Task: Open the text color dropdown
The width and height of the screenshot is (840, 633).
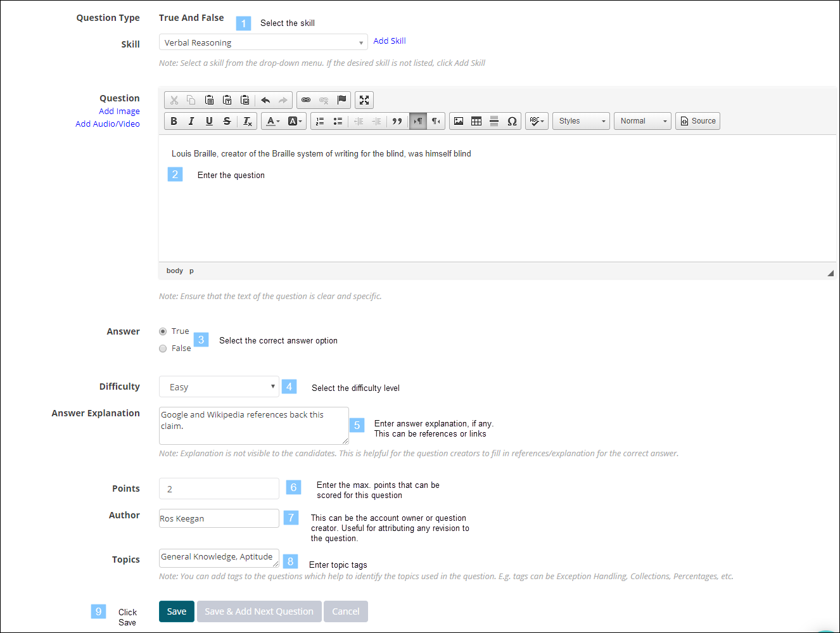Action: 272,121
